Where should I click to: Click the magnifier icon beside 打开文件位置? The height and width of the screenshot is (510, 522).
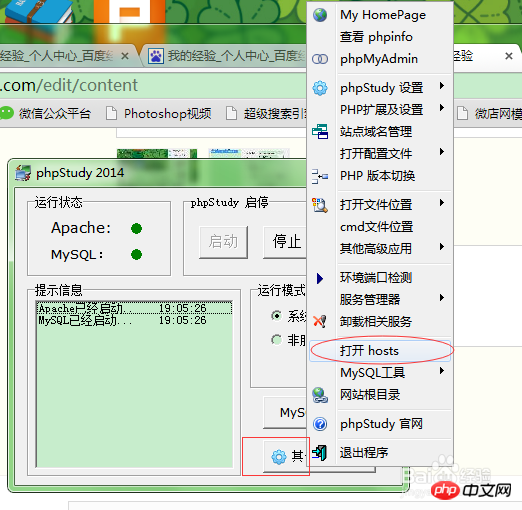point(320,205)
